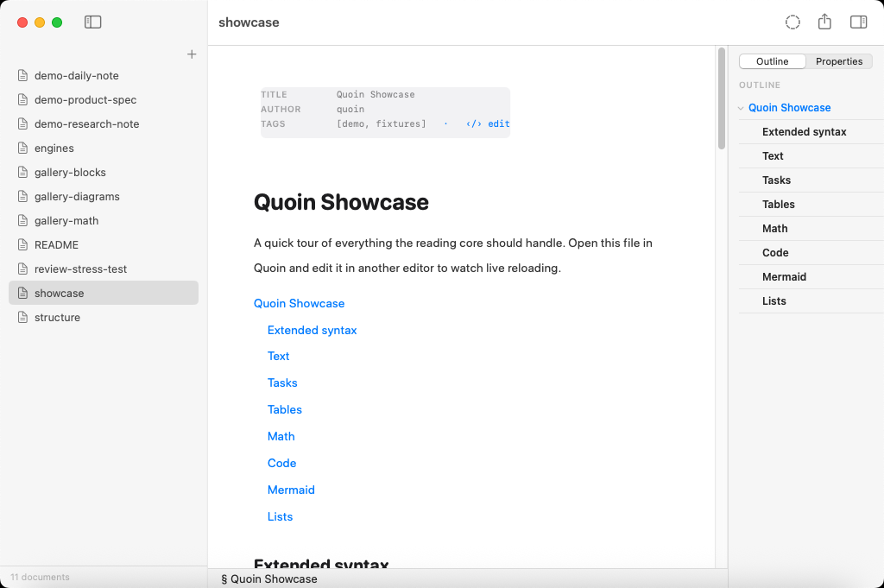Click the README document icon
This screenshot has width=884, height=588.
[x=22, y=245]
